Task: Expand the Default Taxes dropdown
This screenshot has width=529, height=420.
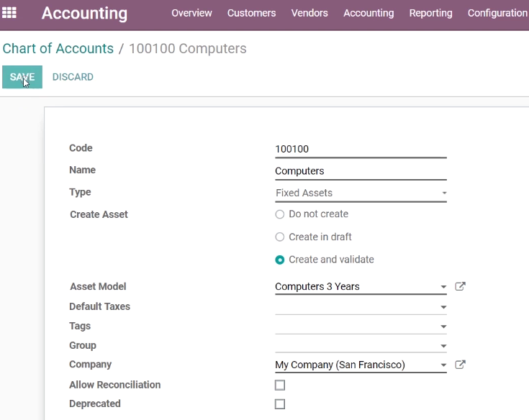Action: point(361,307)
